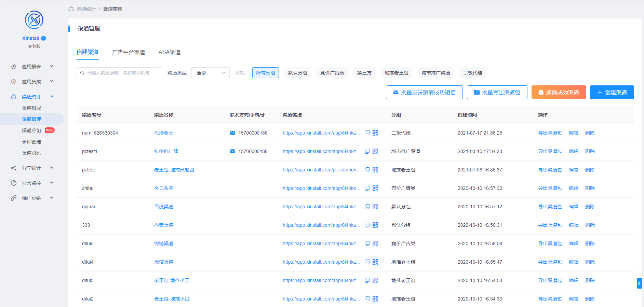Filter by 默认分组 group
This screenshot has height=307, width=644.
pyautogui.click(x=297, y=73)
